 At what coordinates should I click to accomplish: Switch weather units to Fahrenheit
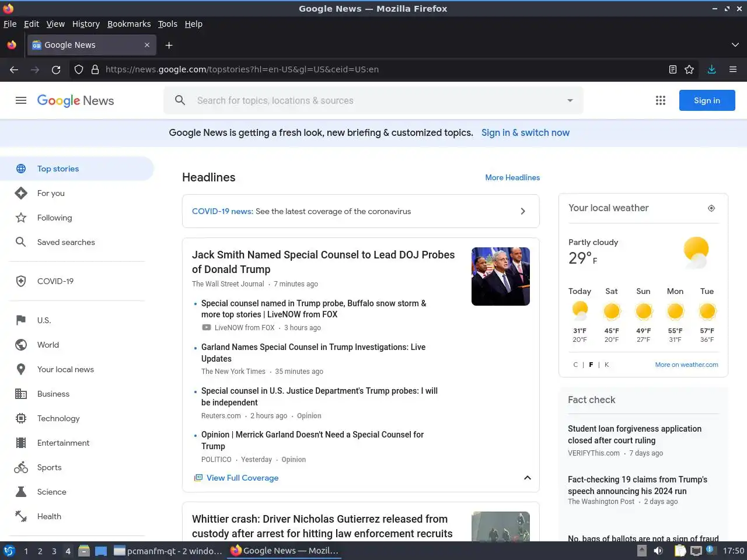pyautogui.click(x=591, y=365)
